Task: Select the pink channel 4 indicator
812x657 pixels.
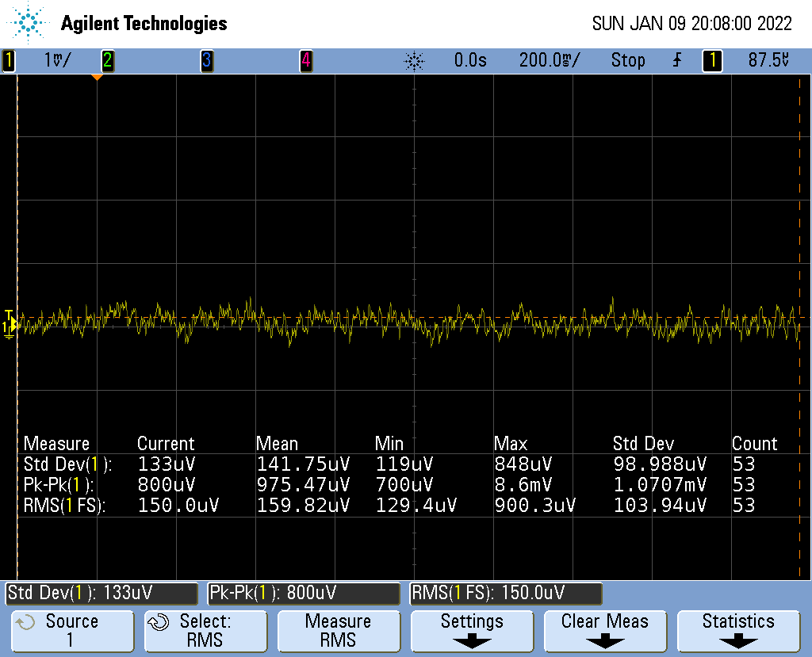Action: point(306,60)
